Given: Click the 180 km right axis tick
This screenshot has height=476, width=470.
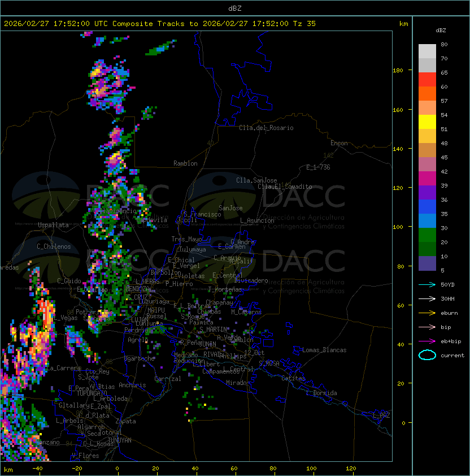Looking at the screenshot, I should coord(398,71).
